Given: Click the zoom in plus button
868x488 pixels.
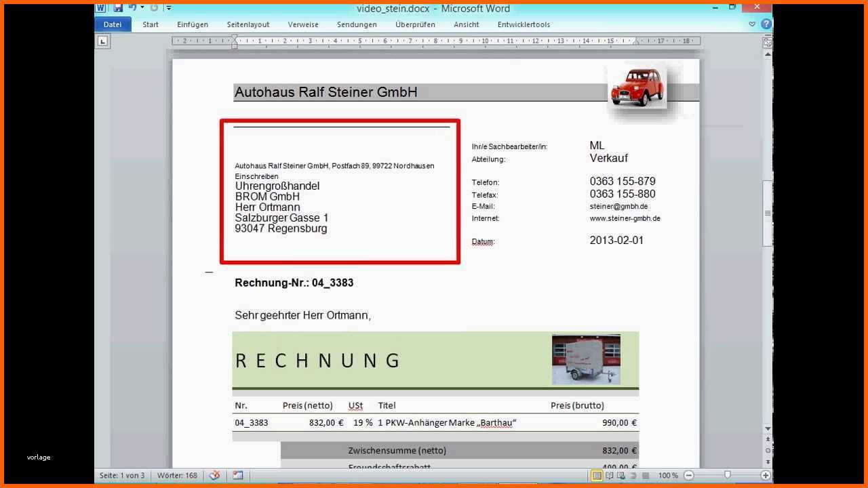Looking at the screenshot, I should pos(765,475).
